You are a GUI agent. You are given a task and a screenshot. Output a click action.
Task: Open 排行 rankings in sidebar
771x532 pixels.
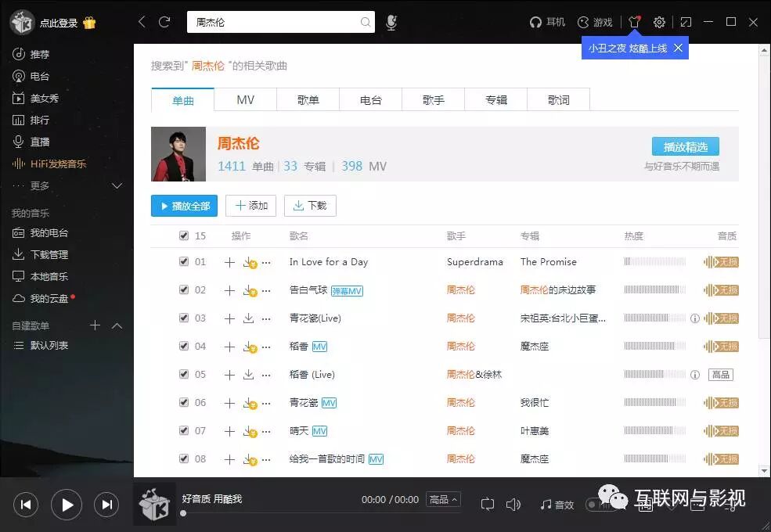coord(31,120)
